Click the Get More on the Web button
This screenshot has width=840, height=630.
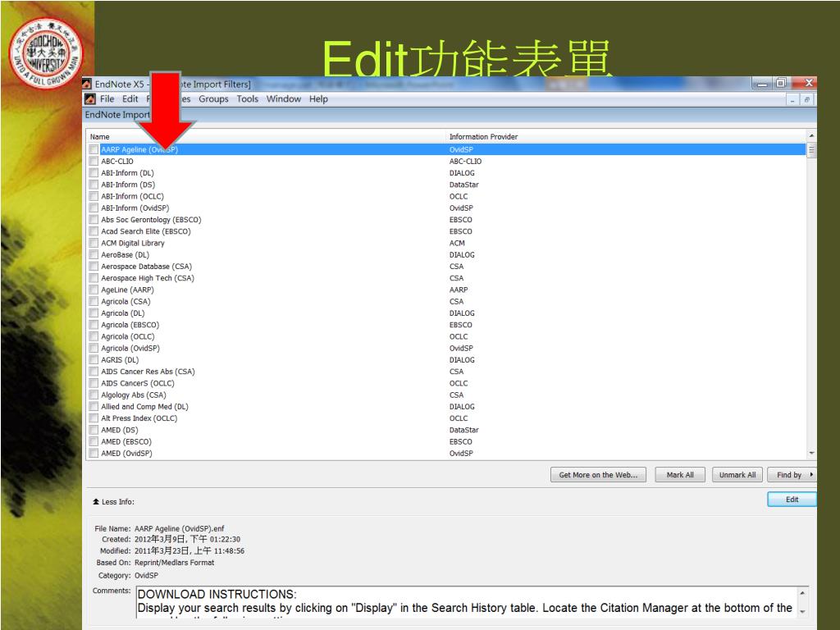pos(598,475)
